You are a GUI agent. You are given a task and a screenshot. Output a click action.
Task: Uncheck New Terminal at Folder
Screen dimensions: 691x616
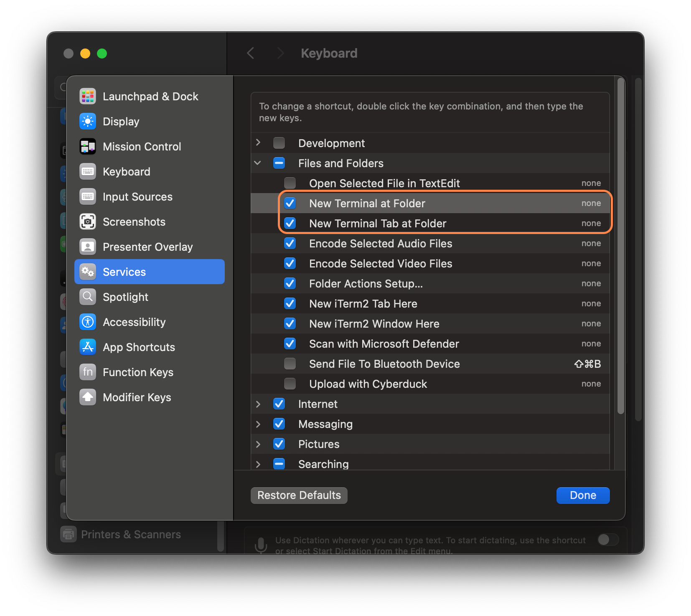coord(290,204)
